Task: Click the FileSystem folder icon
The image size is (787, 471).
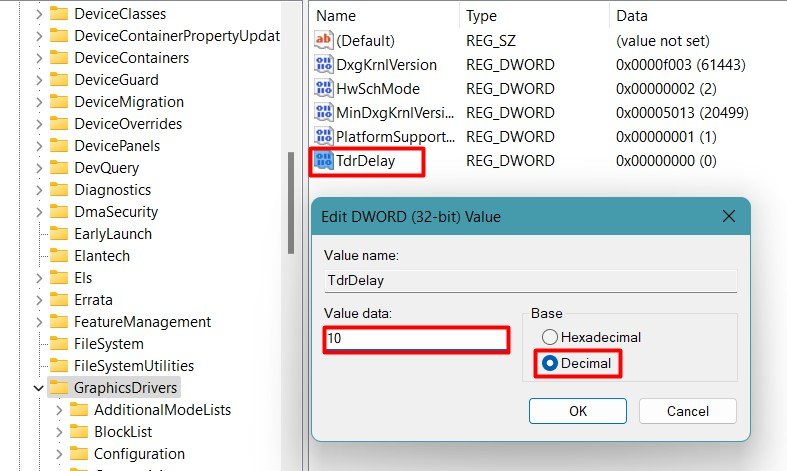Action: (x=59, y=344)
